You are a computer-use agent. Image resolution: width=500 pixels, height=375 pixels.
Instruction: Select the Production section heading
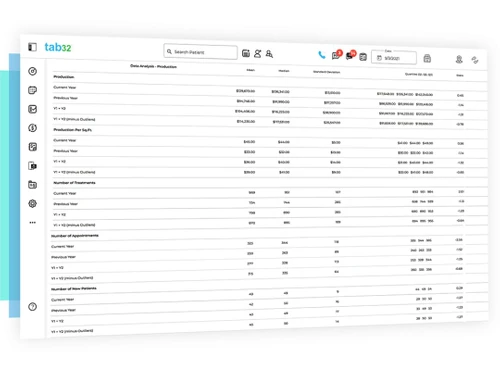tap(64, 77)
